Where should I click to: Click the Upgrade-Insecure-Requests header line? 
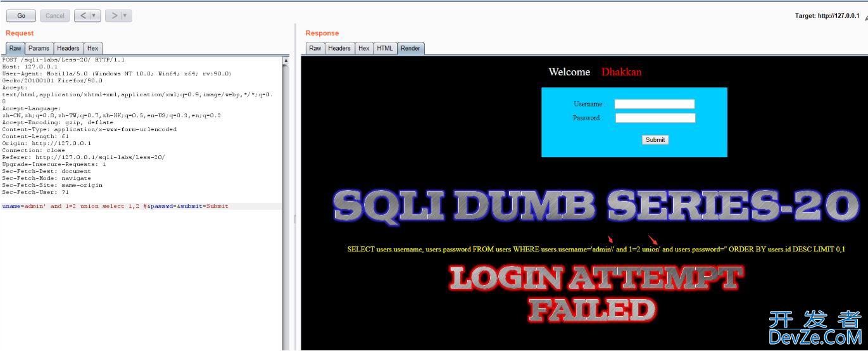tap(54, 164)
